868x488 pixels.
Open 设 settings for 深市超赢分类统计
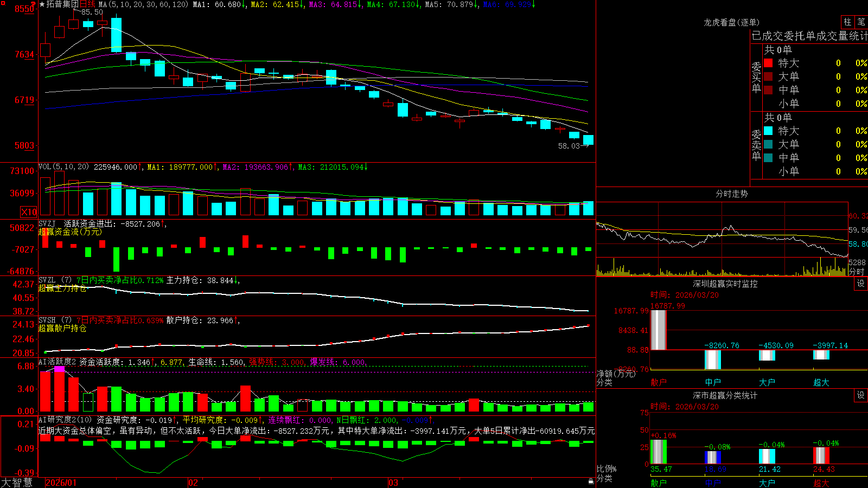point(861,395)
